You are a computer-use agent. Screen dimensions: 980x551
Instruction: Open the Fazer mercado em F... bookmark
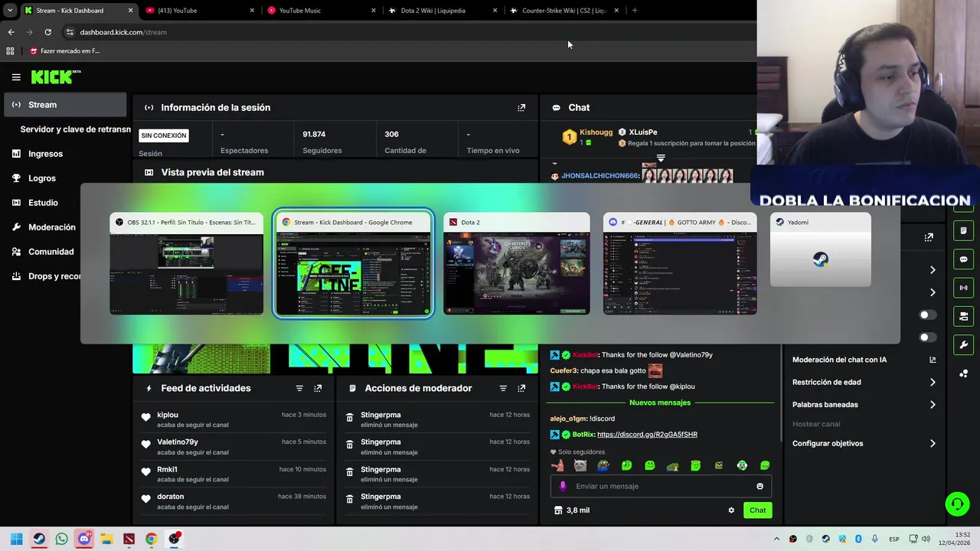(64, 51)
